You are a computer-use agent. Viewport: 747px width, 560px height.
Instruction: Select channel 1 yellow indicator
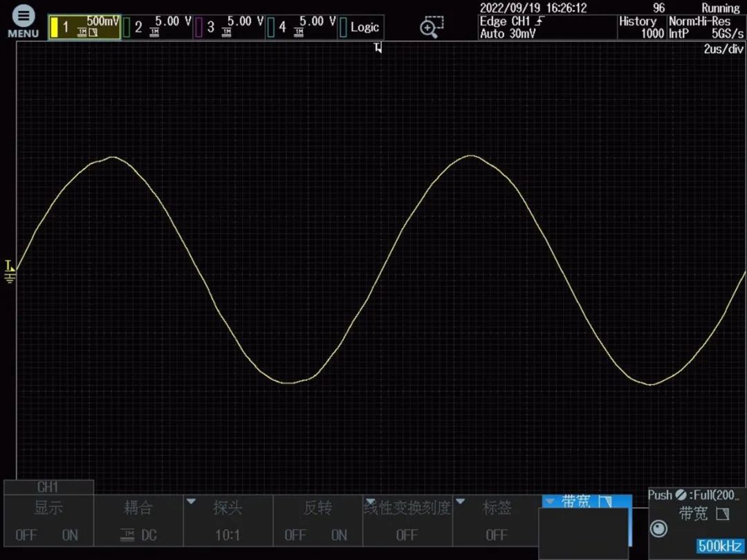(55, 28)
